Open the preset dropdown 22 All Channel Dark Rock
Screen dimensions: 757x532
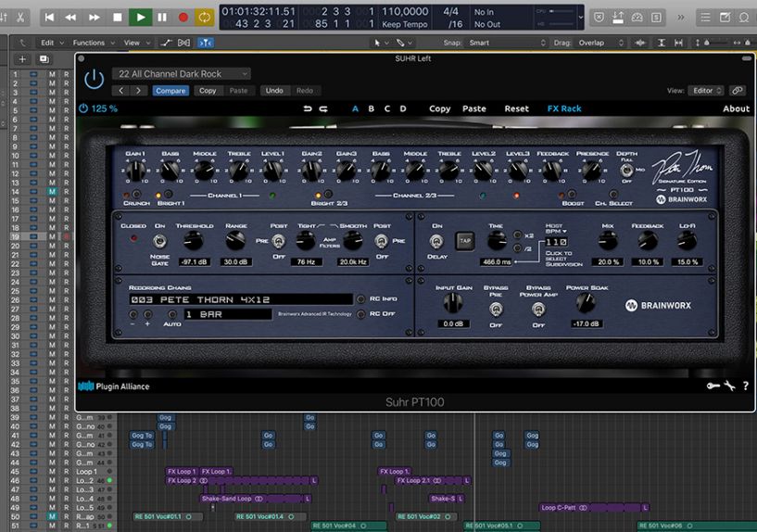click(x=182, y=73)
